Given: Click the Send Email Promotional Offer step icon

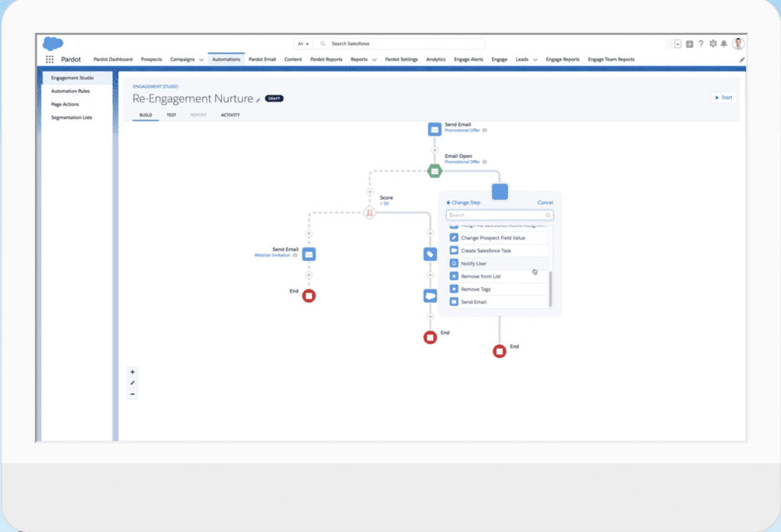Looking at the screenshot, I should [434, 130].
